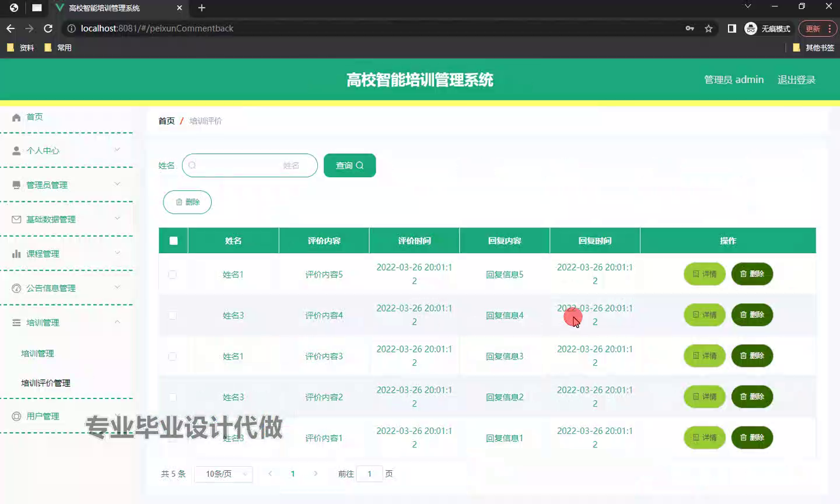Click the 更新 browser update button

(817, 29)
